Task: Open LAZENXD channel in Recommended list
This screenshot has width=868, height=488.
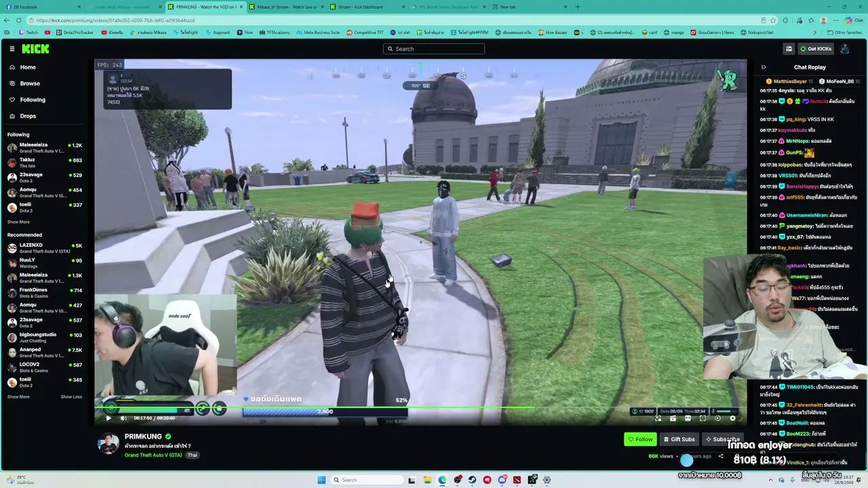Action: click(44, 248)
